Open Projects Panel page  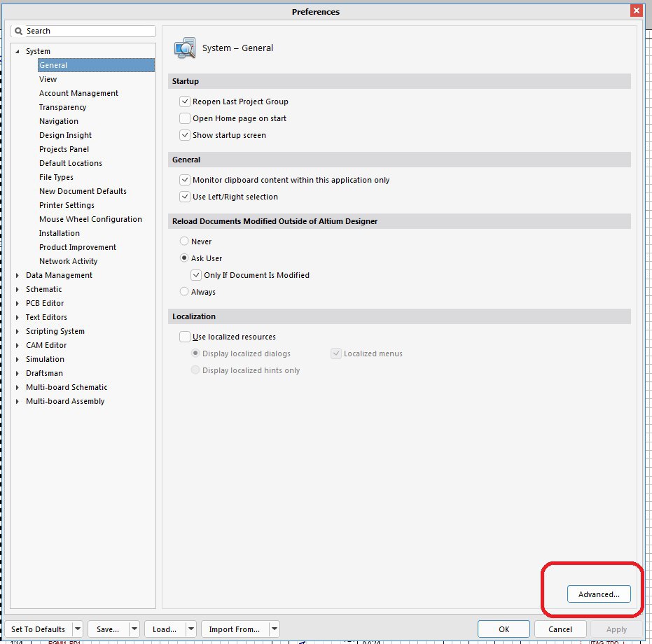[64, 149]
